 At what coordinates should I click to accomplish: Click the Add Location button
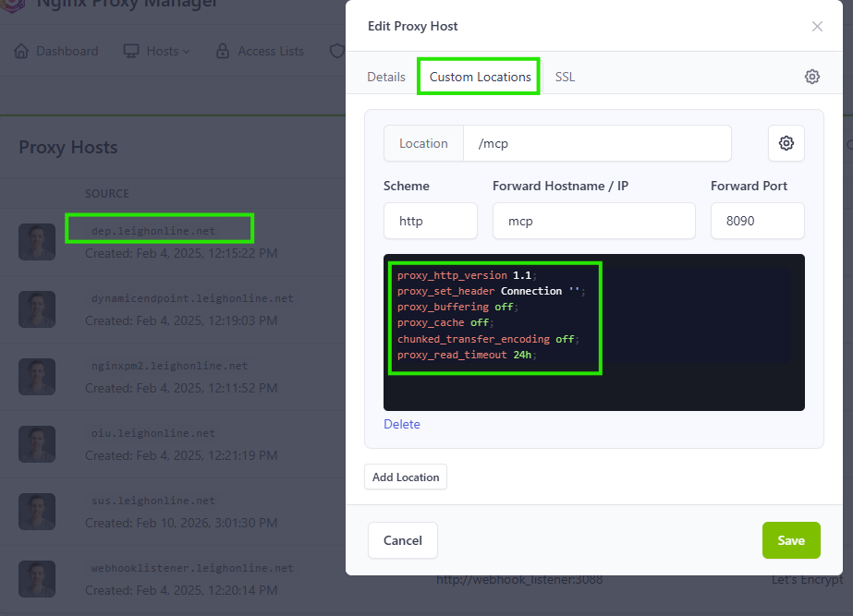[x=406, y=477]
